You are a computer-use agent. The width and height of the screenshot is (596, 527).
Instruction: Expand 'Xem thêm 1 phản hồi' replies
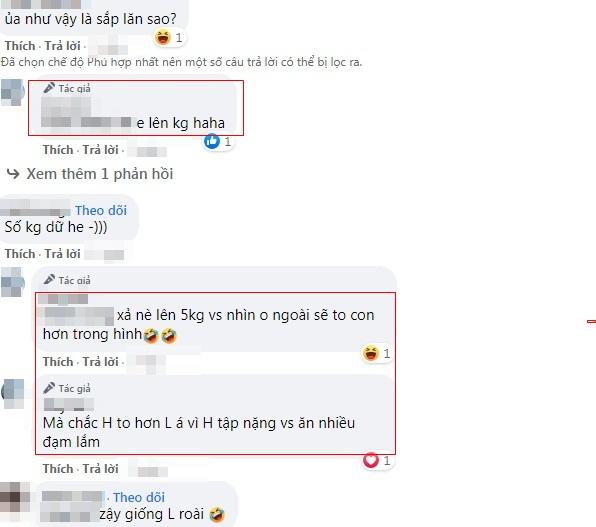click(100, 174)
